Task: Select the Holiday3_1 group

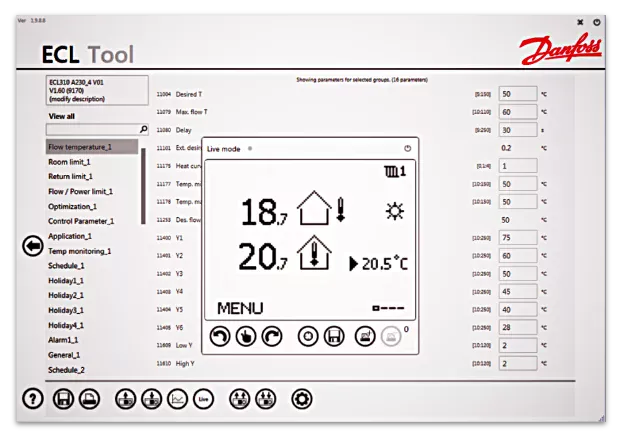Action: pyautogui.click(x=66, y=310)
